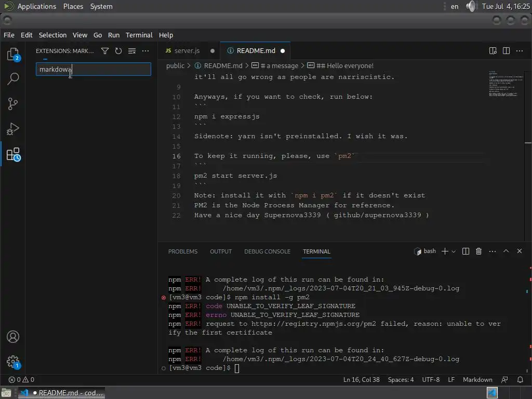
Task: Open the File menu
Action: click(x=9, y=35)
